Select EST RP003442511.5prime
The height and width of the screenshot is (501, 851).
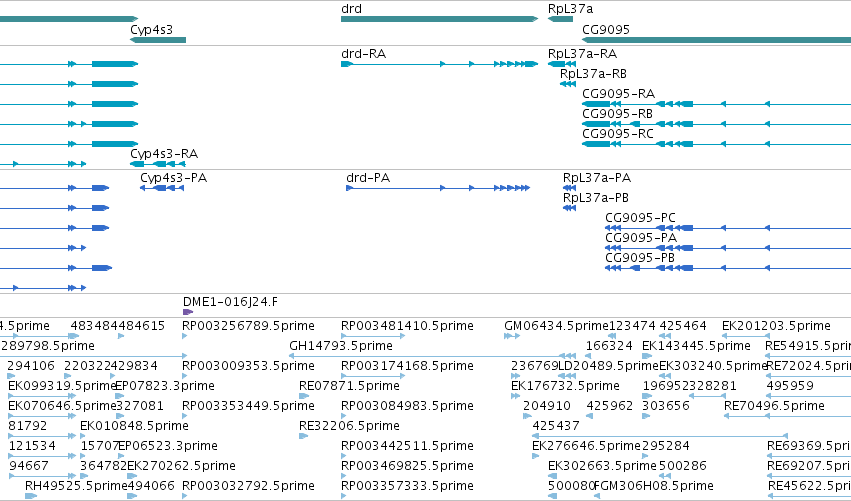click(x=407, y=446)
